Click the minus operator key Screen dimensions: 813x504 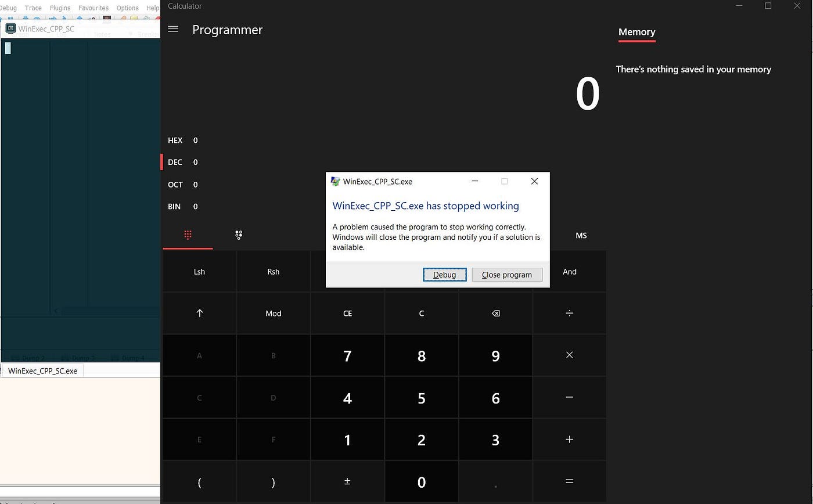point(569,397)
